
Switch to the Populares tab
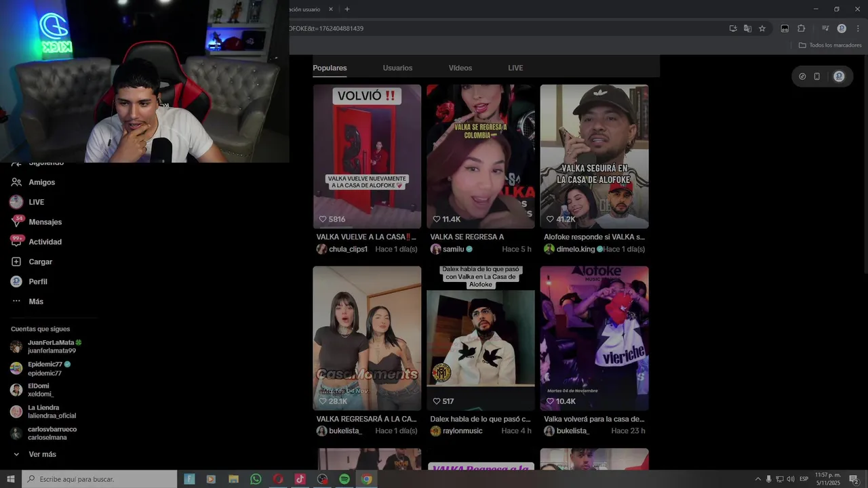[330, 68]
